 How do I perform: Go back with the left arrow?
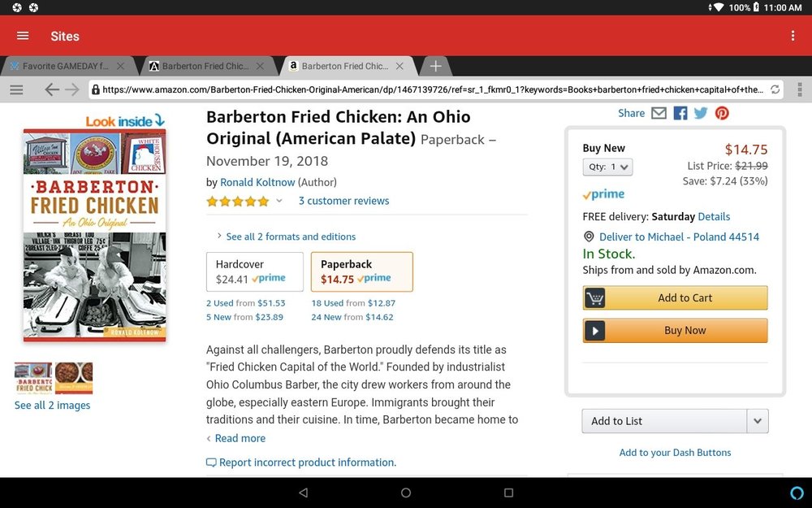(x=52, y=89)
